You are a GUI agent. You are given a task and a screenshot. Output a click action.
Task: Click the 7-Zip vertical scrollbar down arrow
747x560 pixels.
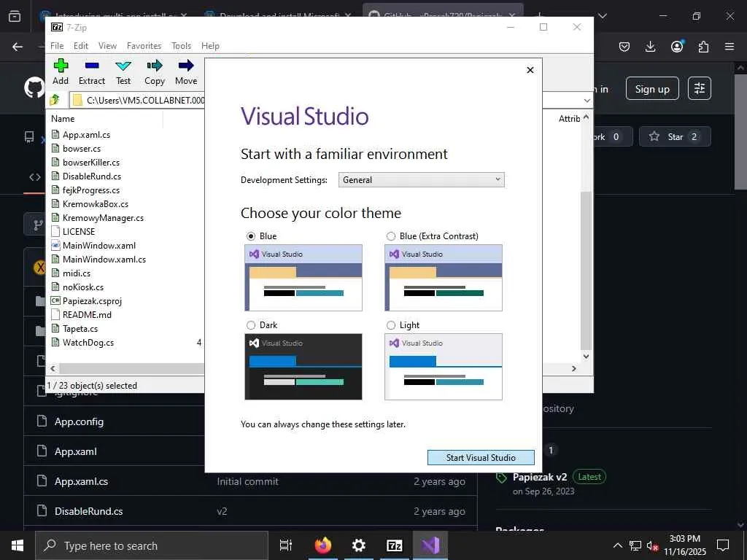point(586,356)
